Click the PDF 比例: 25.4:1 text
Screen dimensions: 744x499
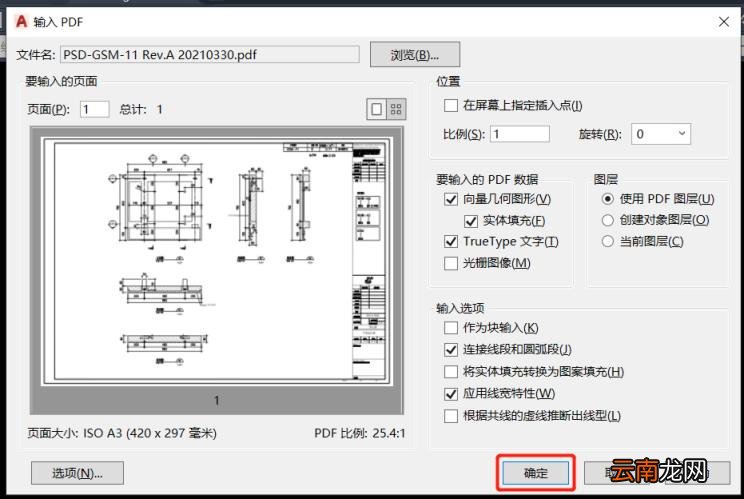pos(360,433)
